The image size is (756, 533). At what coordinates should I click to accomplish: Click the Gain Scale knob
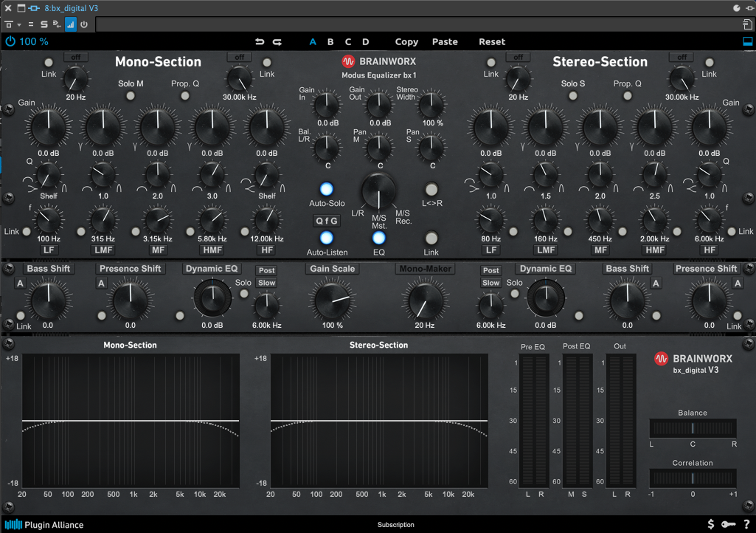click(x=332, y=301)
